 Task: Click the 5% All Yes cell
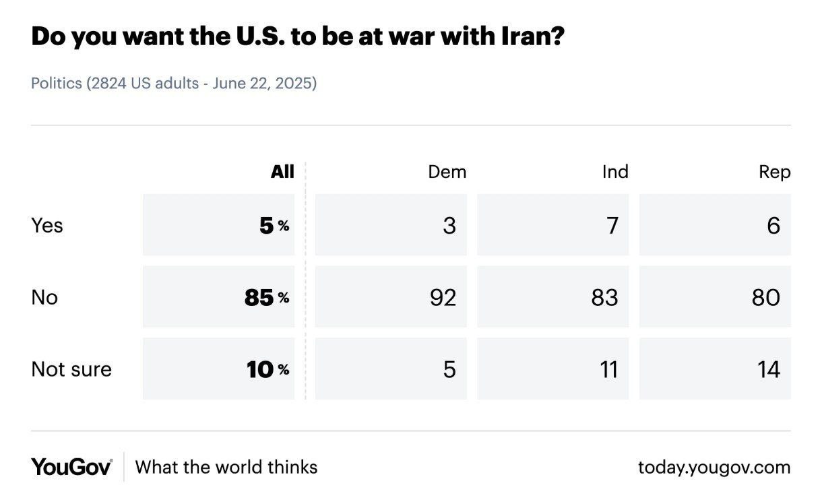[x=274, y=225]
